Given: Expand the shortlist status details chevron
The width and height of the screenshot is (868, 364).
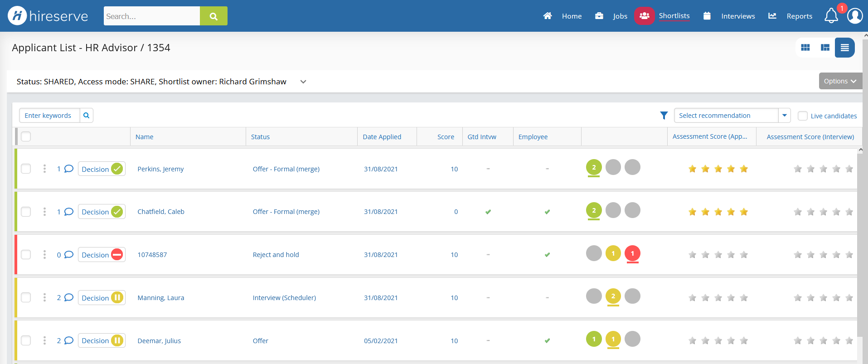Looking at the screenshot, I should point(303,82).
